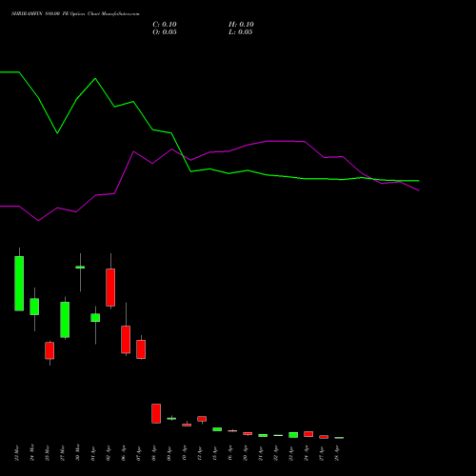Select the red gap-down candle above 08 Apr
This screenshot has width=476, height=476.
tap(156, 413)
